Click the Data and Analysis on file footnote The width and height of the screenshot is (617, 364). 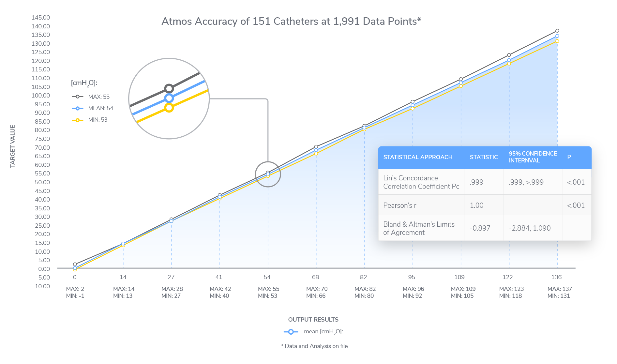[x=314, y=346]
